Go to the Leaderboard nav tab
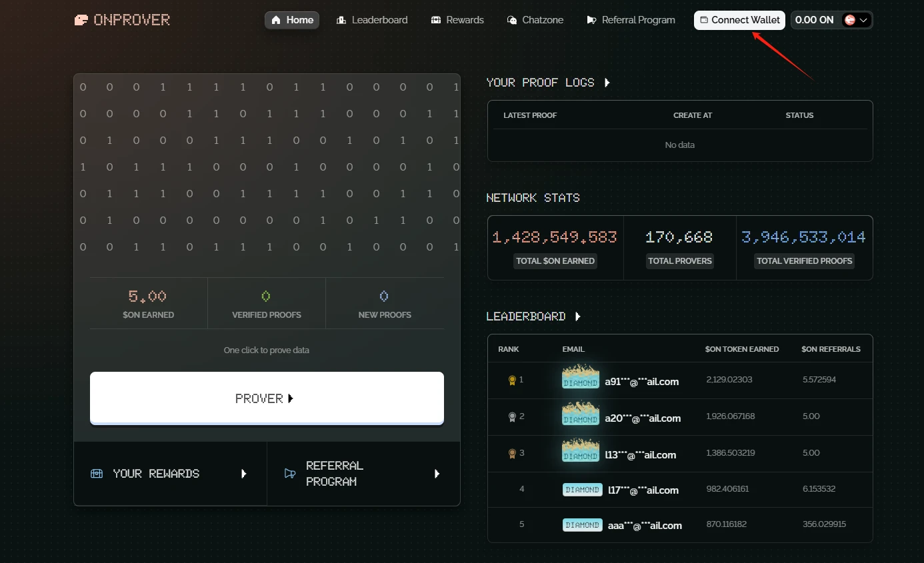The height and width of the screenshot is (563, 924). [372, 20]
